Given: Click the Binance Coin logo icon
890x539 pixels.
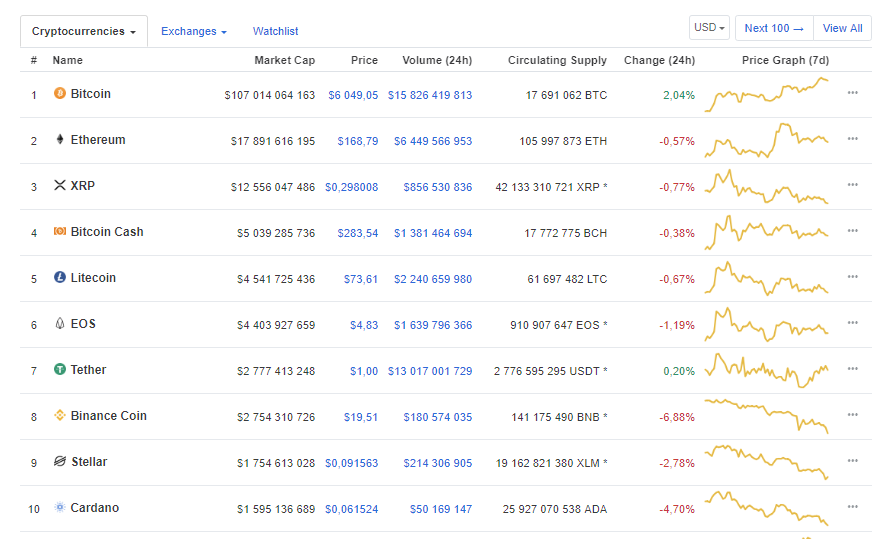Looking at the screenshot, I should 60,415.
